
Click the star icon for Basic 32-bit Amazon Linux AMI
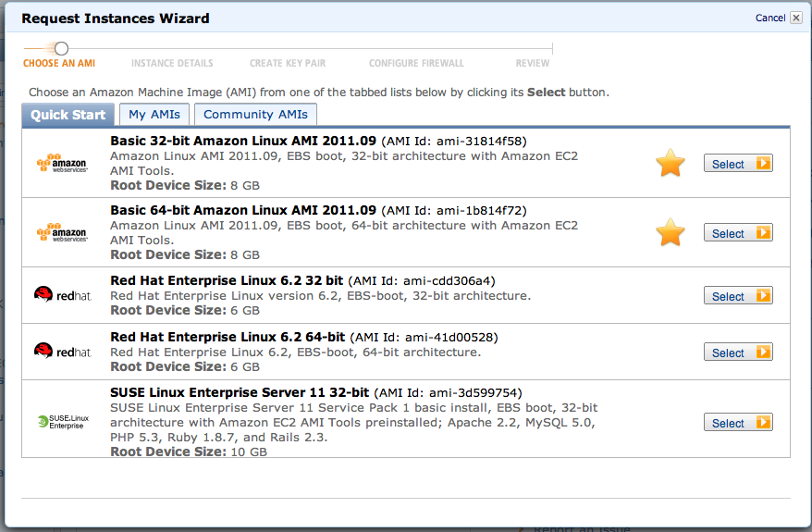point(671,163)
